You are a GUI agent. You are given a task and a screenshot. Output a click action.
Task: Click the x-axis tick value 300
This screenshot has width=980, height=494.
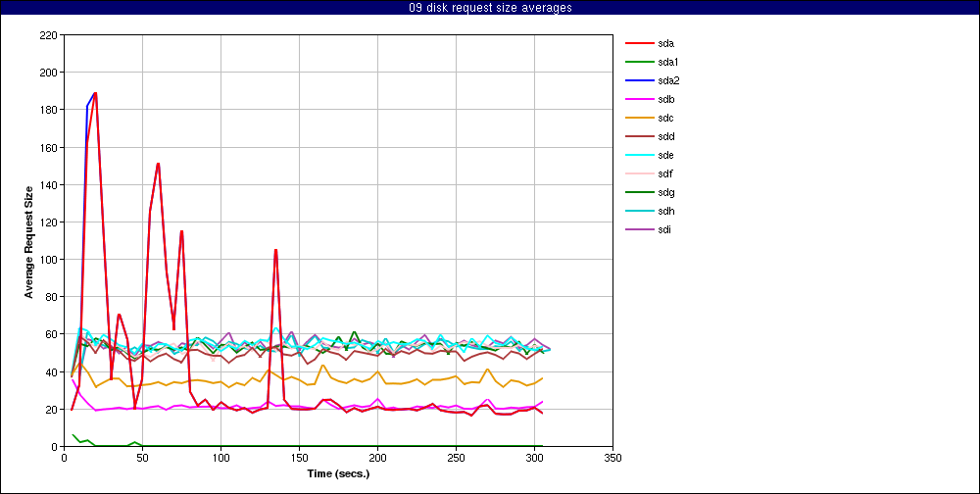click(x=534, y=457)
